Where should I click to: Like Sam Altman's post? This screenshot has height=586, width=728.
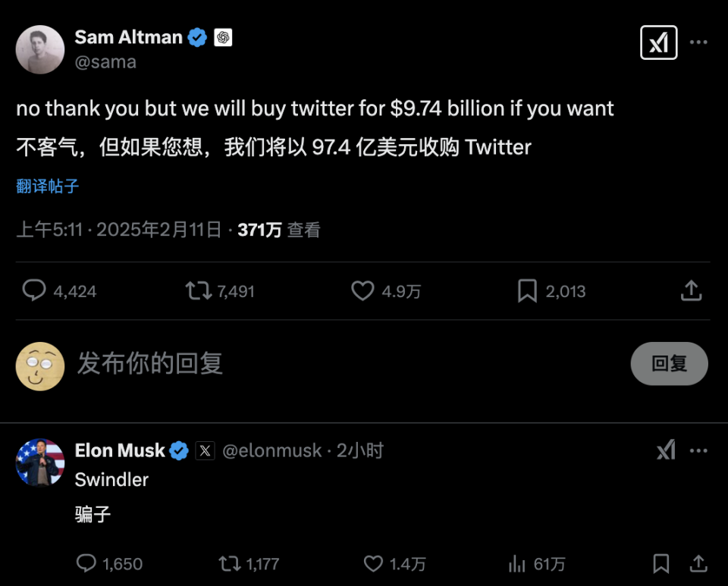[362, 290]
